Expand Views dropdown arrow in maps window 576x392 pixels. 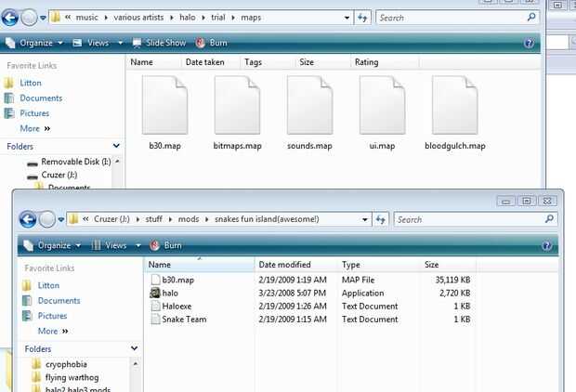pos(120,43)
